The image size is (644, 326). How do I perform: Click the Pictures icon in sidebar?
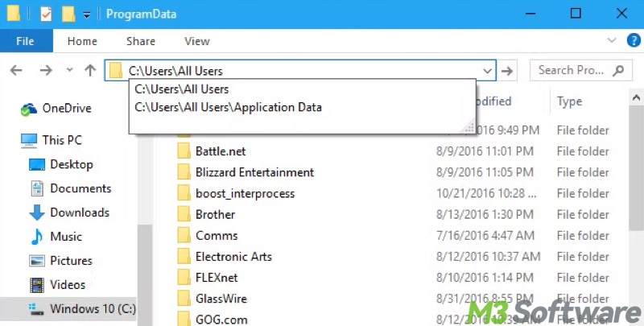[37, 261]
